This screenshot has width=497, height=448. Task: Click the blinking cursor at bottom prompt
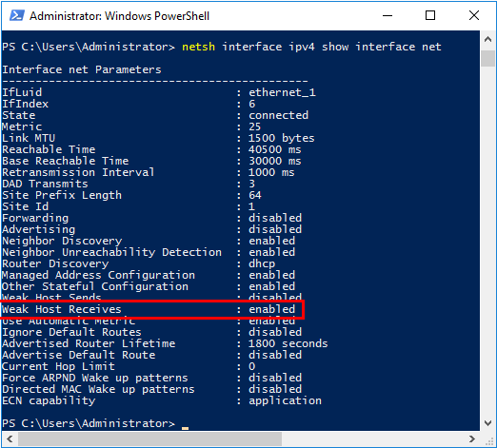coord(185,428)
